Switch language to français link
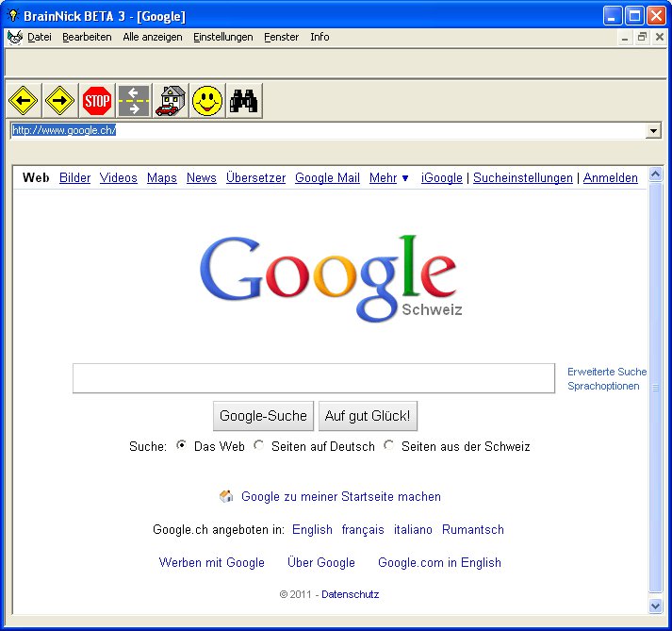This screenshot has width=672, height=631. [363, 529]
